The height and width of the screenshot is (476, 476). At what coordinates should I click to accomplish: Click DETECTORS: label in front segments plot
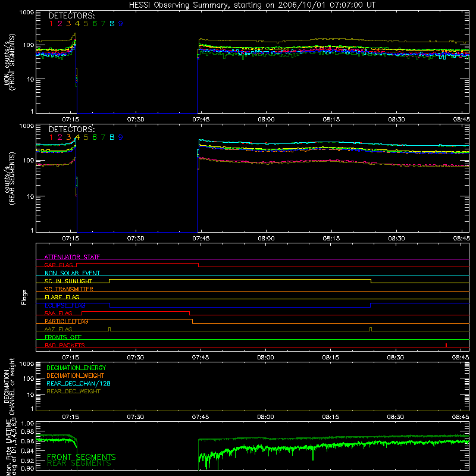click(71, 16)
